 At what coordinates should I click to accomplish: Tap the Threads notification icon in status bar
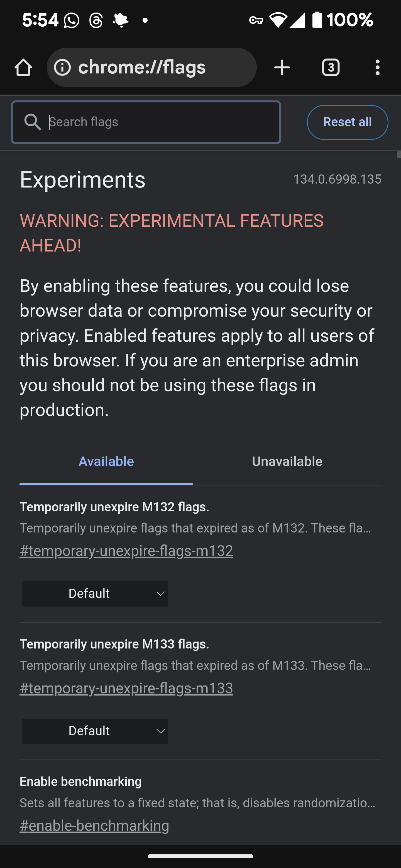point(96,21)
